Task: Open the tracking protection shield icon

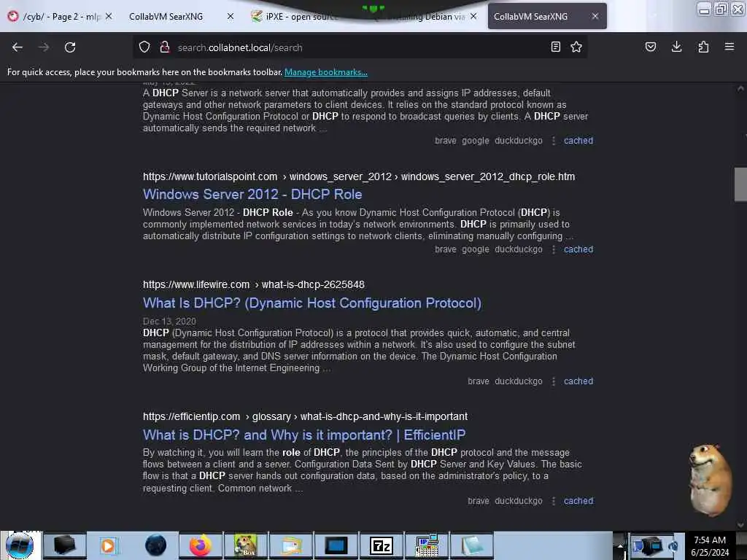Action: pos(144,47)
